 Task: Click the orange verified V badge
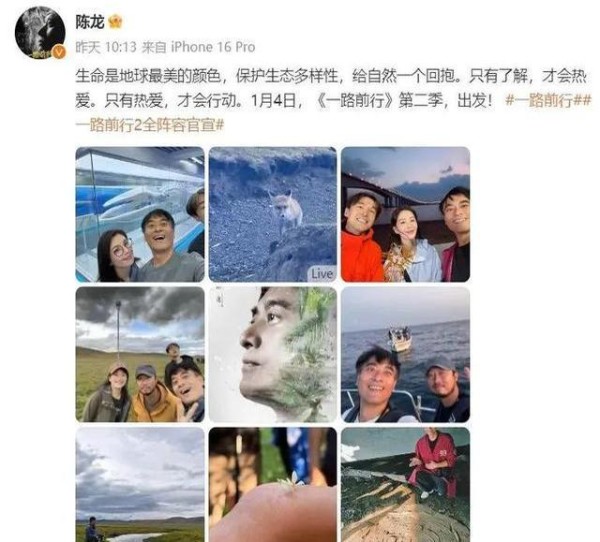click(x=59, y=52)
